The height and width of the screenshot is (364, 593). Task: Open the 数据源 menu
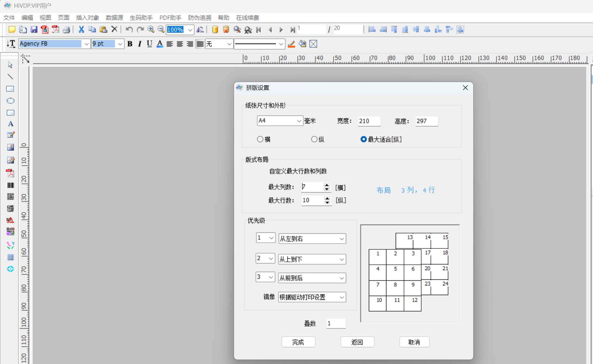114,18
